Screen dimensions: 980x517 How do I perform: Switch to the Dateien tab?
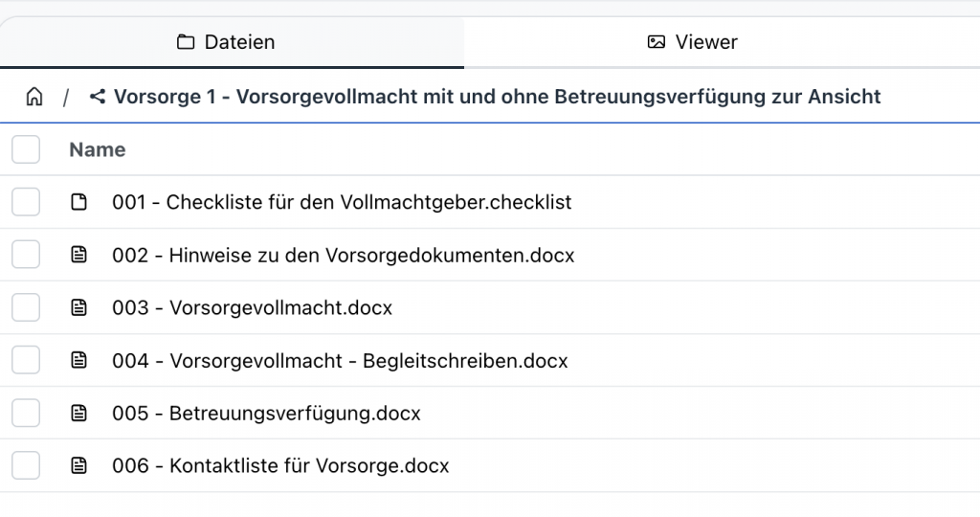coord(227,42)
